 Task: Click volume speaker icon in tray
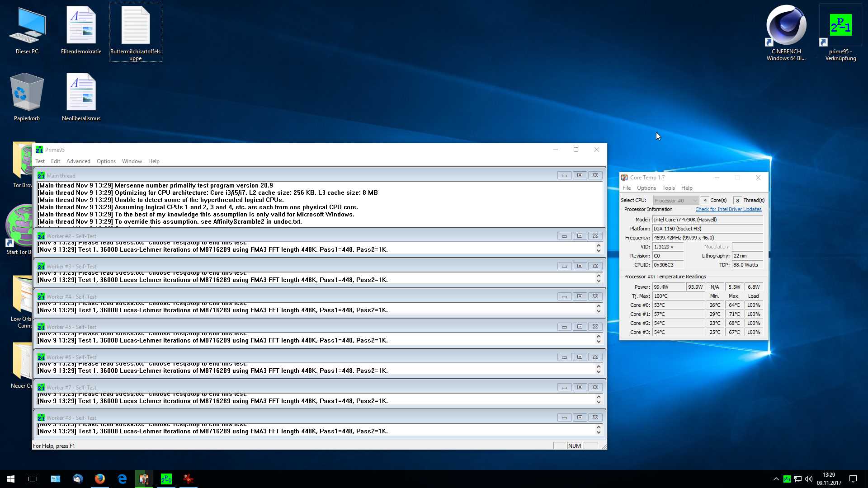[809, 479]
